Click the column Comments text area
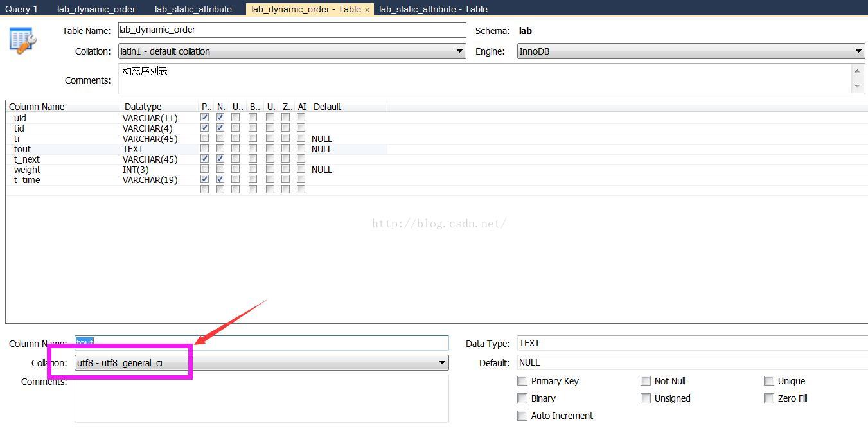Screen dimensions: 868x433 pyautogui.click(x=261, y=398)
